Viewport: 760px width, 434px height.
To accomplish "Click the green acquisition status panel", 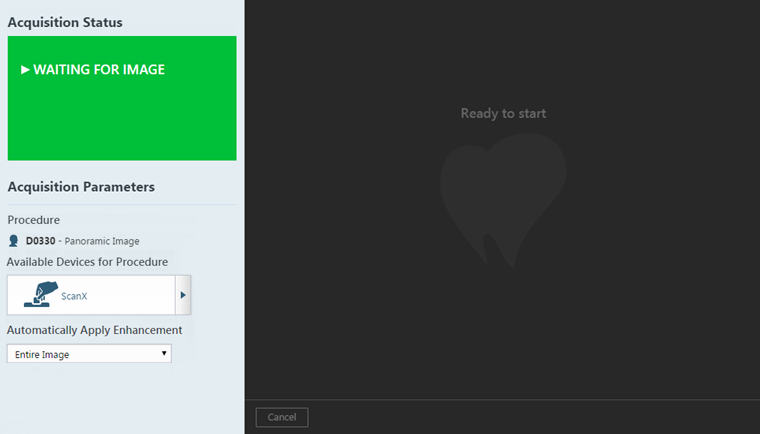I will (x=122, y=120).
